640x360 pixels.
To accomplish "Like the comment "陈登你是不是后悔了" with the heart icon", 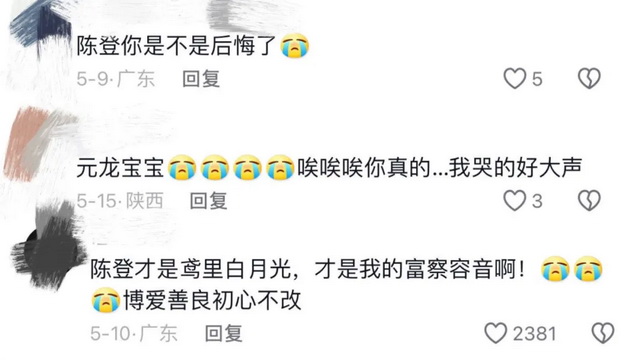I will [515, 78].
